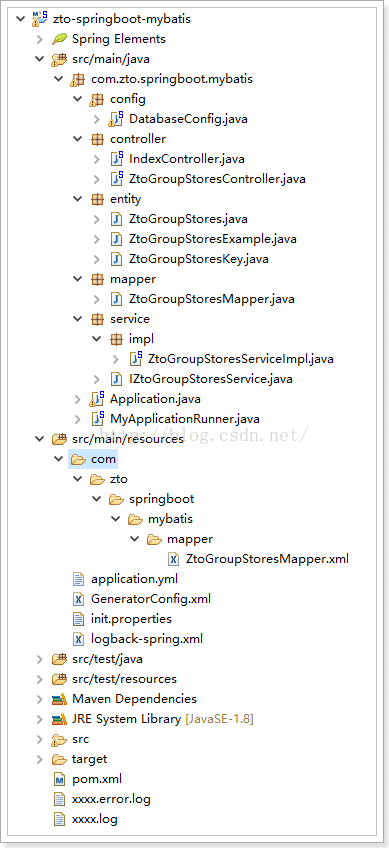The height and width of the screenshot is (848, 389).
Task: Select GeneratorConfig.xml file
Action: pos(151,599)
